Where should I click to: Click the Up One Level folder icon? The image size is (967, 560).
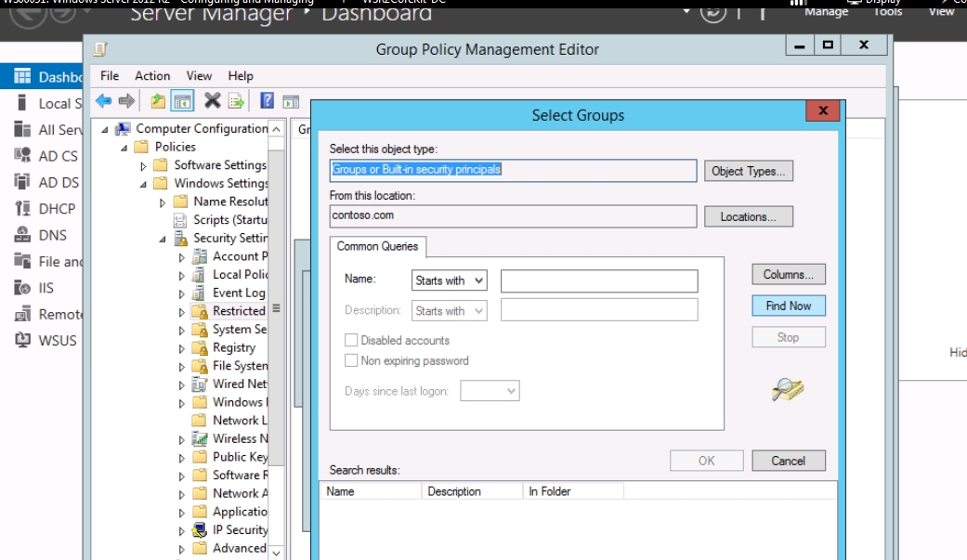tap(158, 101)
